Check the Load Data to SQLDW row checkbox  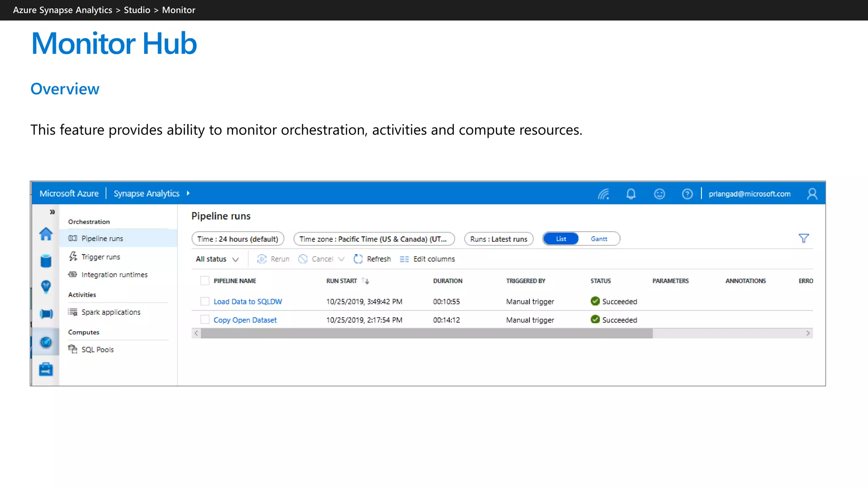pos(205,301)
